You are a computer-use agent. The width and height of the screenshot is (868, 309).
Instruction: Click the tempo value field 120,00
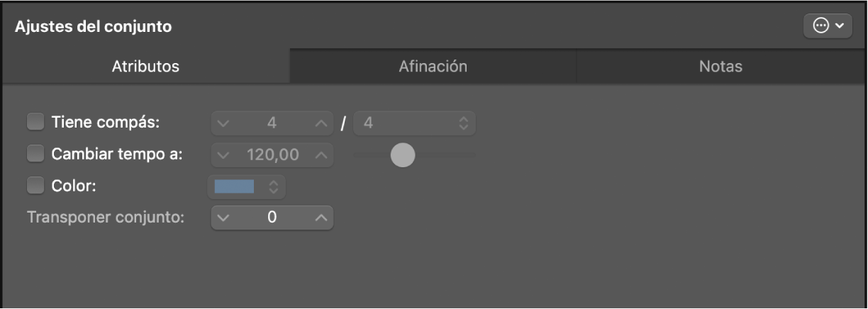click(272, 154)
